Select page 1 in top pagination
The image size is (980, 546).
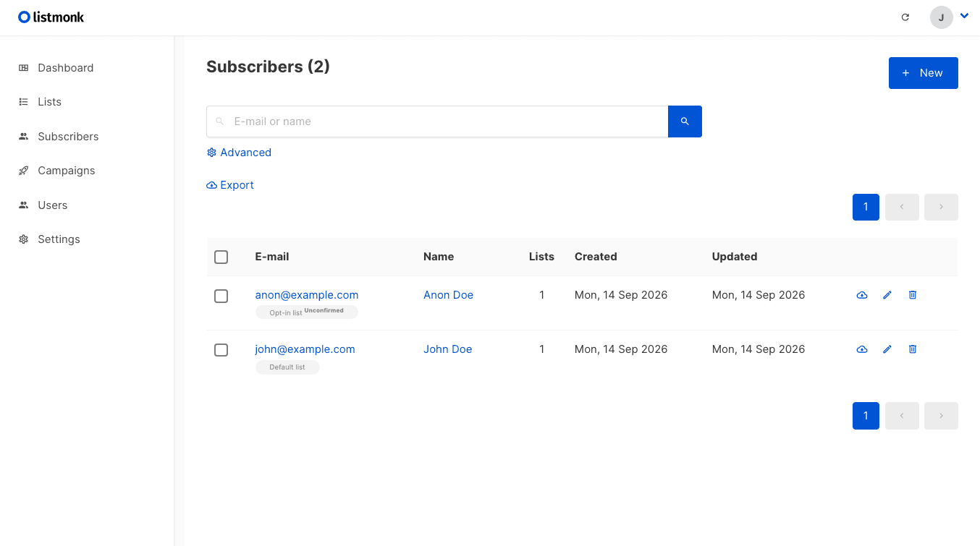[x=866, y=207]
